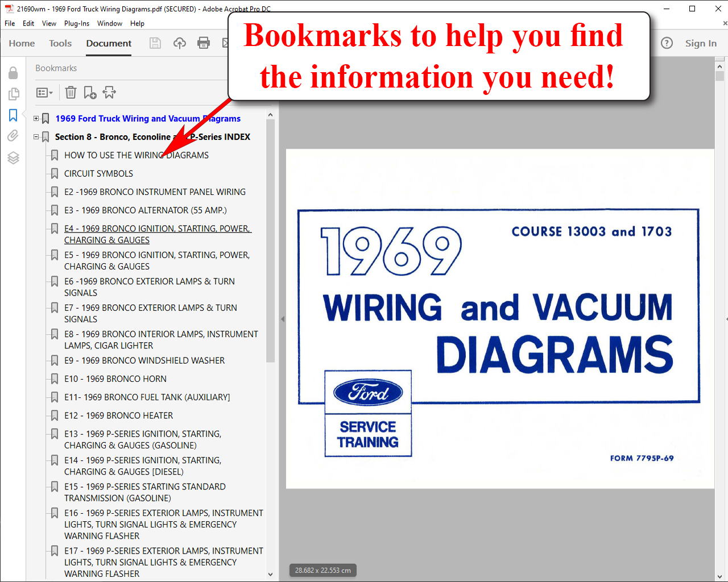Open underlined E4 Bronco Ignition Starting bookmark
728x582 pixels.
tap(158, 234)
